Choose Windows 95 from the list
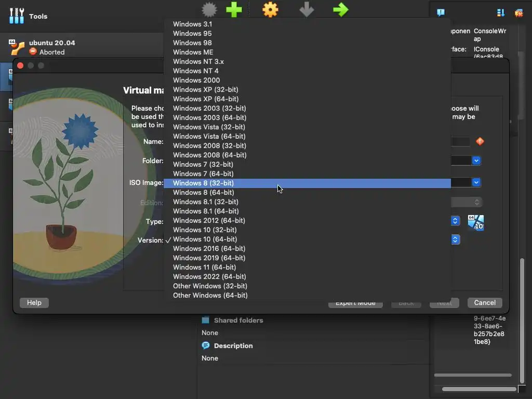The image size is (532, 399). click(x=308, y=33)
